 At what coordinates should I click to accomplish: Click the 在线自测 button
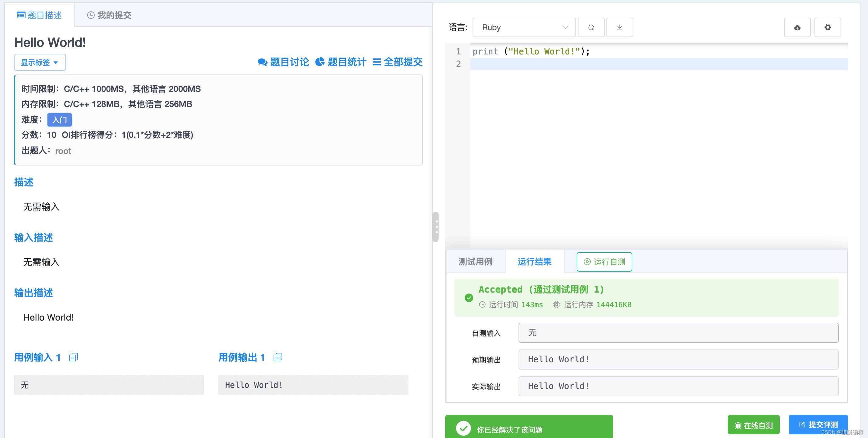pyautogui.click(x=753, y=425)
